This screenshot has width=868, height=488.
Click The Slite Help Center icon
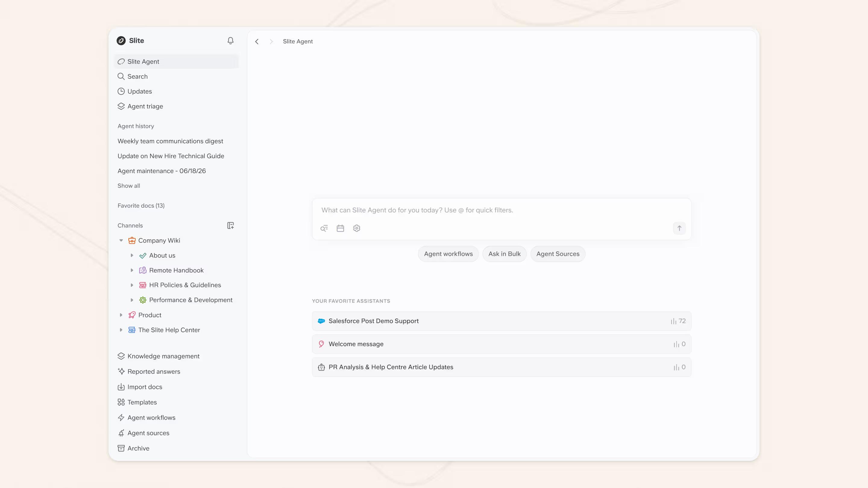[x=132, y=330]
